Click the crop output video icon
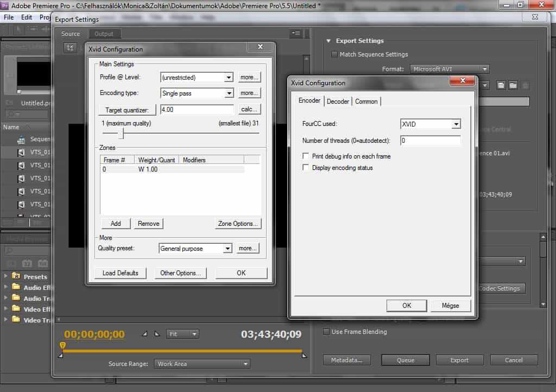 pos(70,48)
